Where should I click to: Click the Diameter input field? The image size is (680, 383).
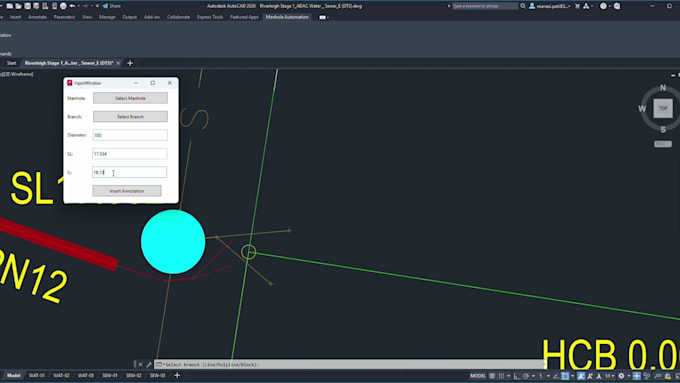click(130, 135)
